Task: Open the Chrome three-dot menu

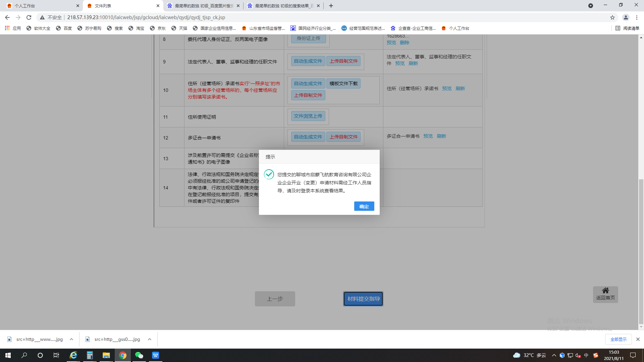Action: point(637,17)
